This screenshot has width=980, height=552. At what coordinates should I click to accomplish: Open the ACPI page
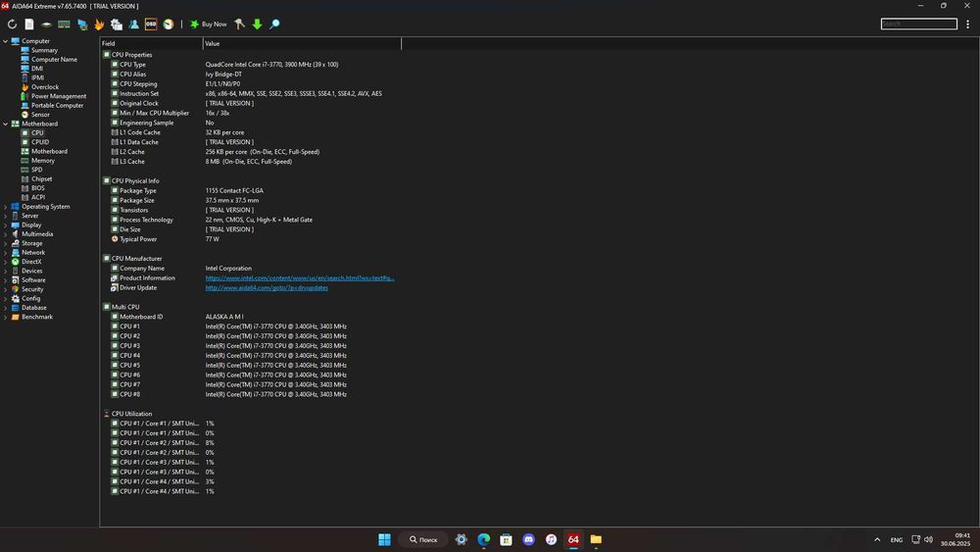pyautogui.click(x=38, y=197)
